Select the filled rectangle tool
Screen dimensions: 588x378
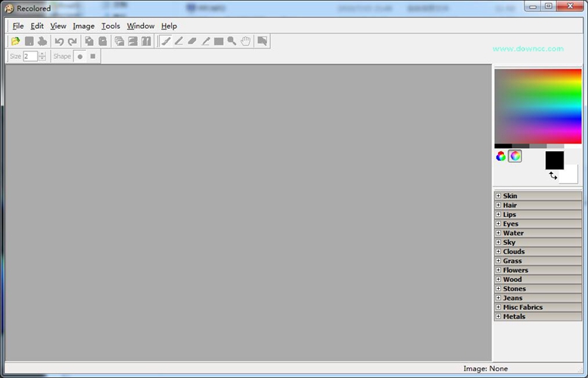(x=219, y=42)
